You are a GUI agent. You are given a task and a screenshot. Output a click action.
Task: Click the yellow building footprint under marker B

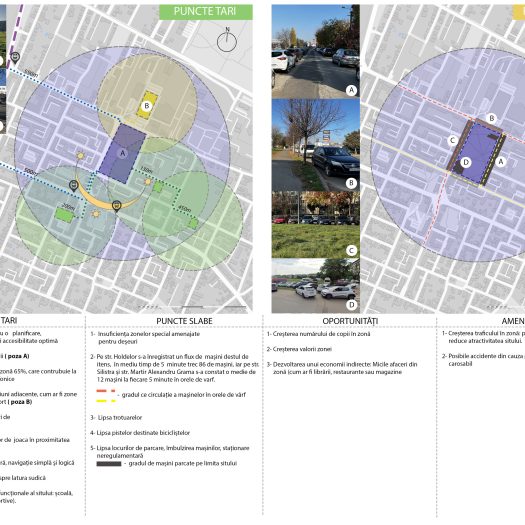[147, 105]
